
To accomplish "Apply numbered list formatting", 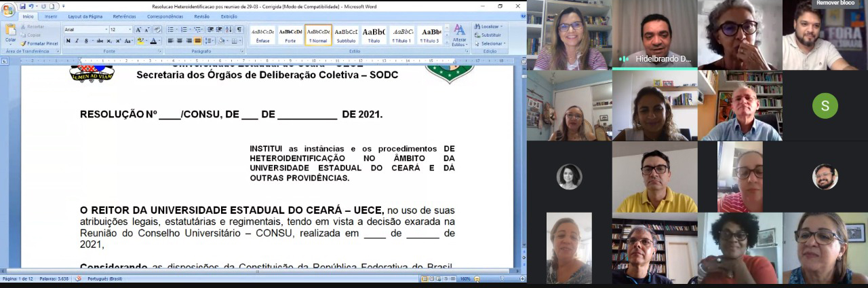I will [x=184, y=30].
